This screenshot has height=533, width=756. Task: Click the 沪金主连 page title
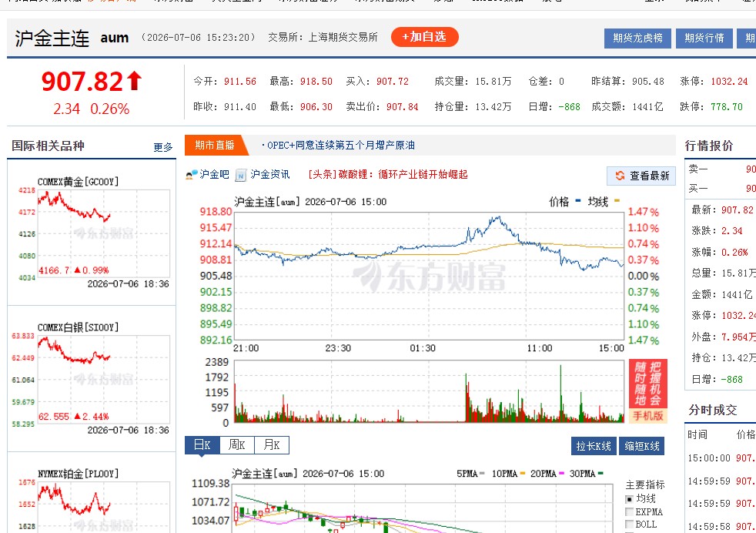[52, 38]
